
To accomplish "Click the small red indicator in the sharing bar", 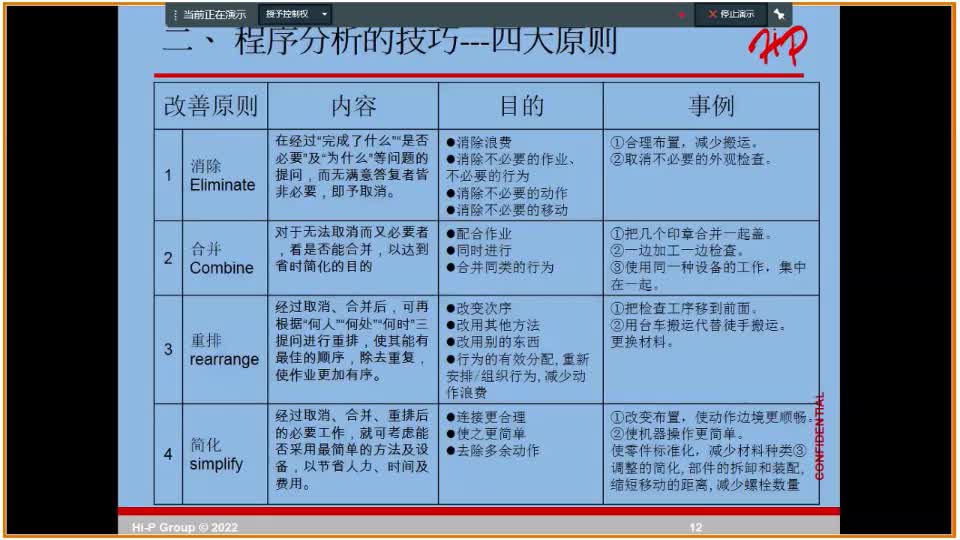I will coord(682,16).
